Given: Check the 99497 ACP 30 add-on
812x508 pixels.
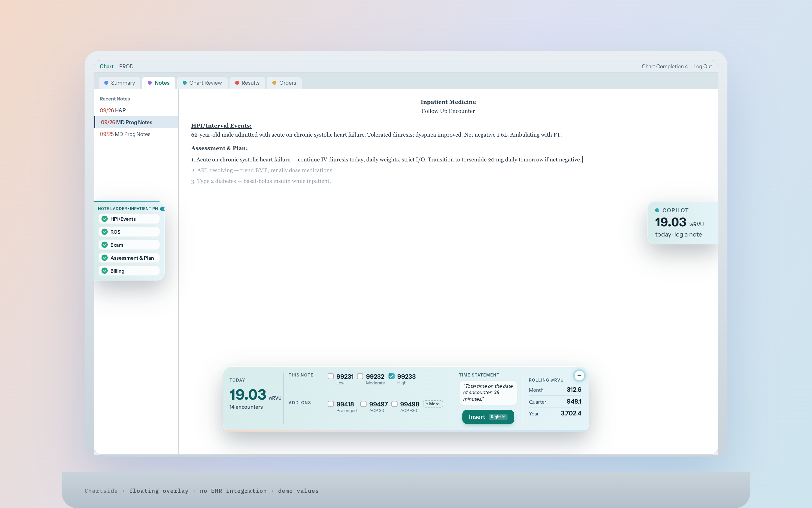Looking at the screenshot, I should (x=363, y=404).
